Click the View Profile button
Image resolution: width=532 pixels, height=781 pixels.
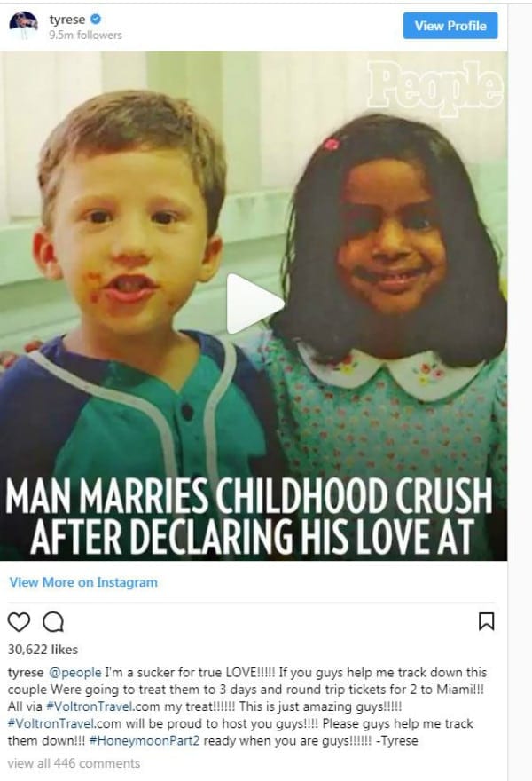450,26
